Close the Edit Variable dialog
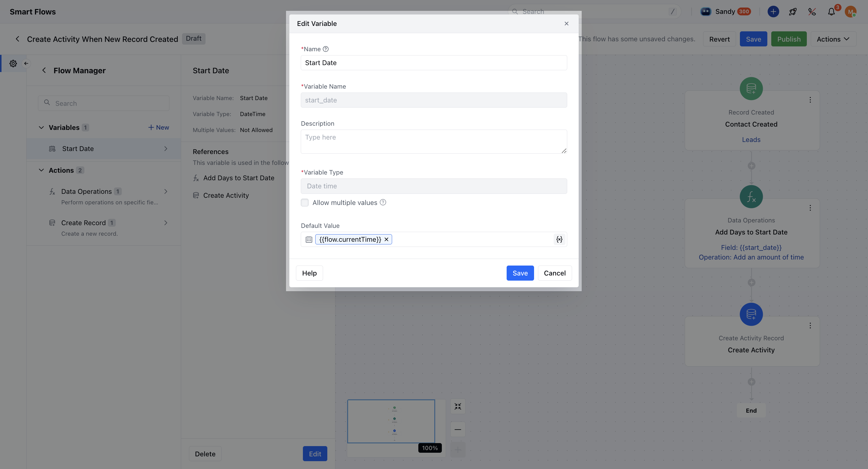 coord(566,24)
